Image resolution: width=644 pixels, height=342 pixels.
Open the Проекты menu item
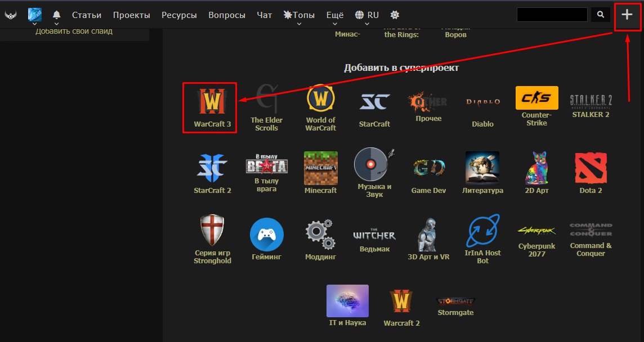(131, 15)
